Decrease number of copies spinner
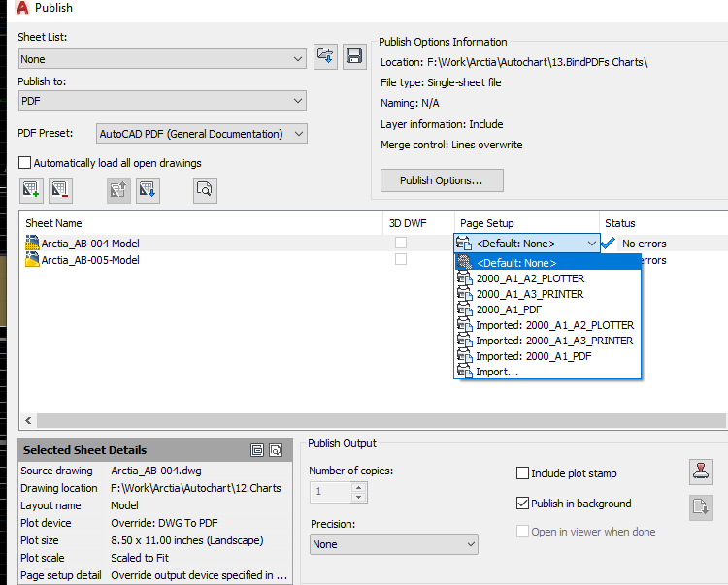 (358, 498)
